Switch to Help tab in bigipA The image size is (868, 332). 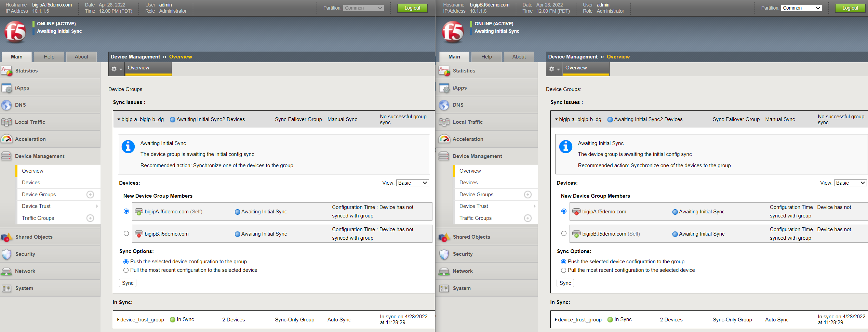coord(49,57)
